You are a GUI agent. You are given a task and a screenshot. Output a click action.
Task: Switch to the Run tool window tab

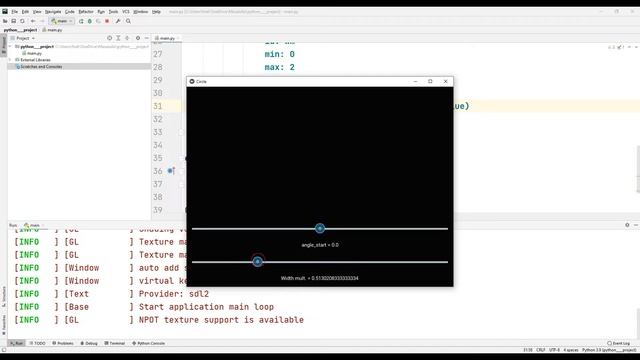coord(16,343)
